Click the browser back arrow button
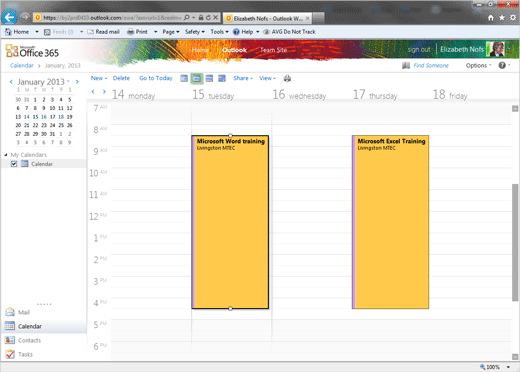Screen dimensions: 520x372 pos(10,17)
